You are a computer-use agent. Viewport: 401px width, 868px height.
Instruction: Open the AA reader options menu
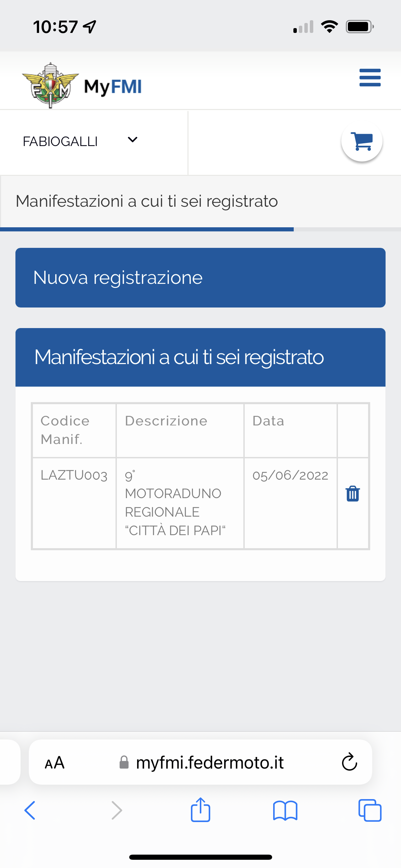(x=54, y=763)
